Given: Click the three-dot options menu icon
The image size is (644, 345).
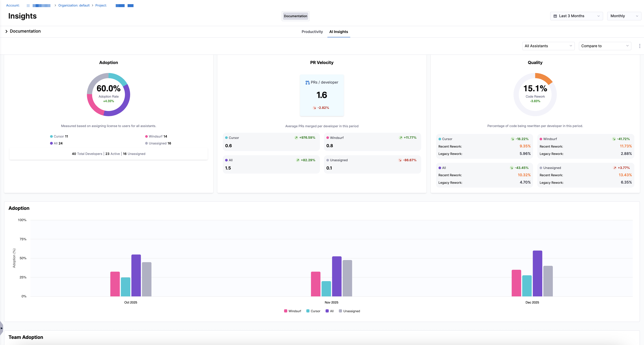Looking at the screenshot, I should (x=639, y=46).
